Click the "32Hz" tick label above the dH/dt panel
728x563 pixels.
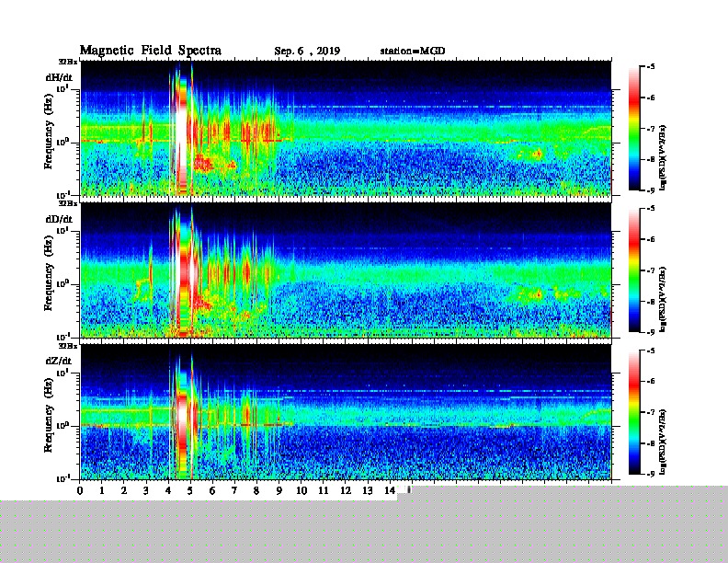[x=68, y=62]
